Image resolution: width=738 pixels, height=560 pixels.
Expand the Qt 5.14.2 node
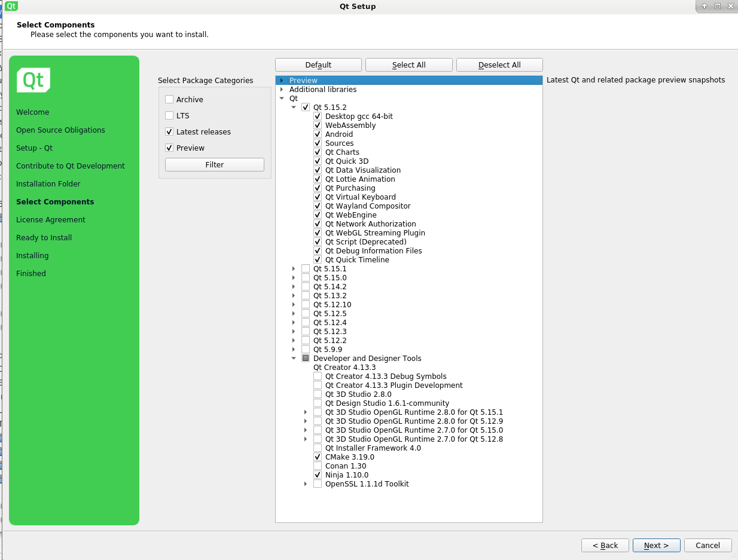point(294,287)
